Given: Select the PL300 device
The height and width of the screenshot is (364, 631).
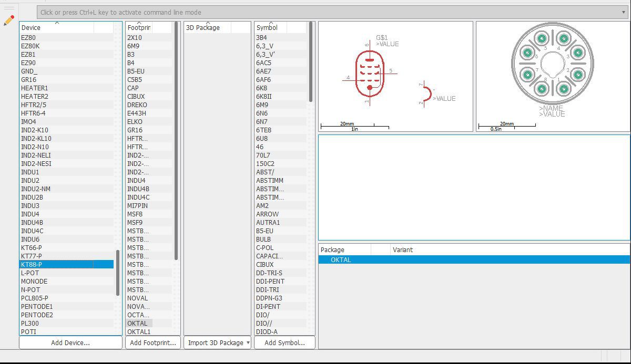Looking at the screenshot, I should (67, 323).
